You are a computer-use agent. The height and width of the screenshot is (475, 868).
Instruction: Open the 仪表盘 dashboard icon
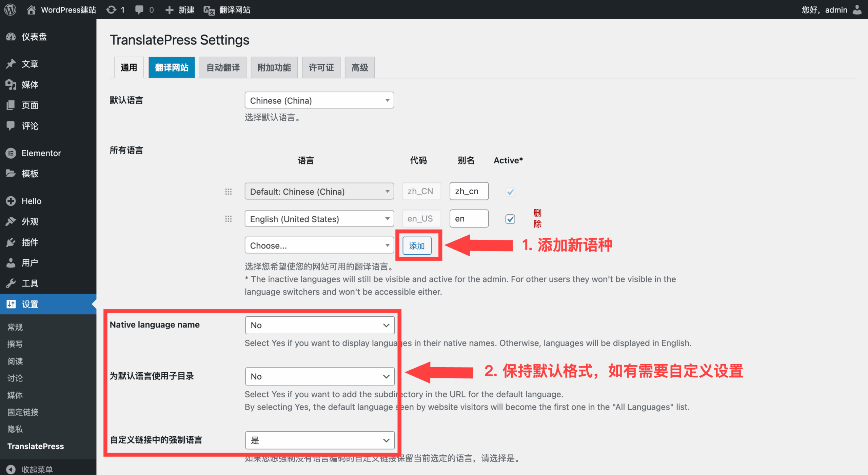11,37
